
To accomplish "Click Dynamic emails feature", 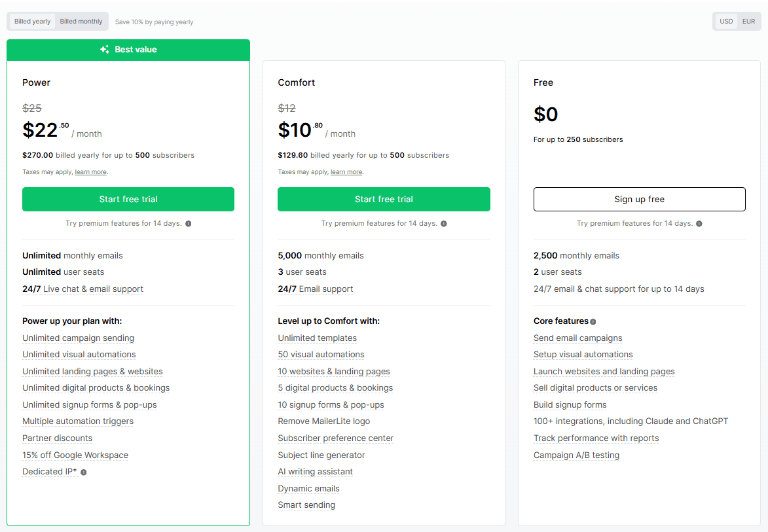I will pos(308,488).
